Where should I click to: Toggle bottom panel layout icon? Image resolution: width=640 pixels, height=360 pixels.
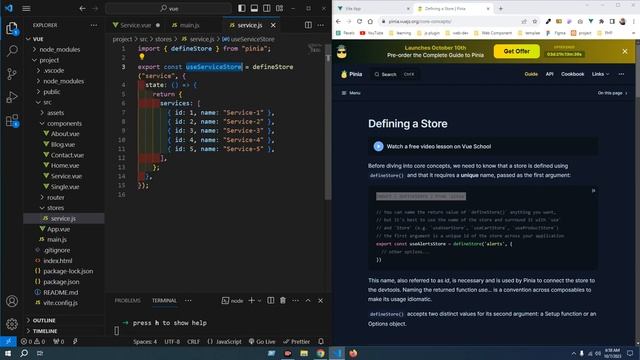click(x=254, y=8)
